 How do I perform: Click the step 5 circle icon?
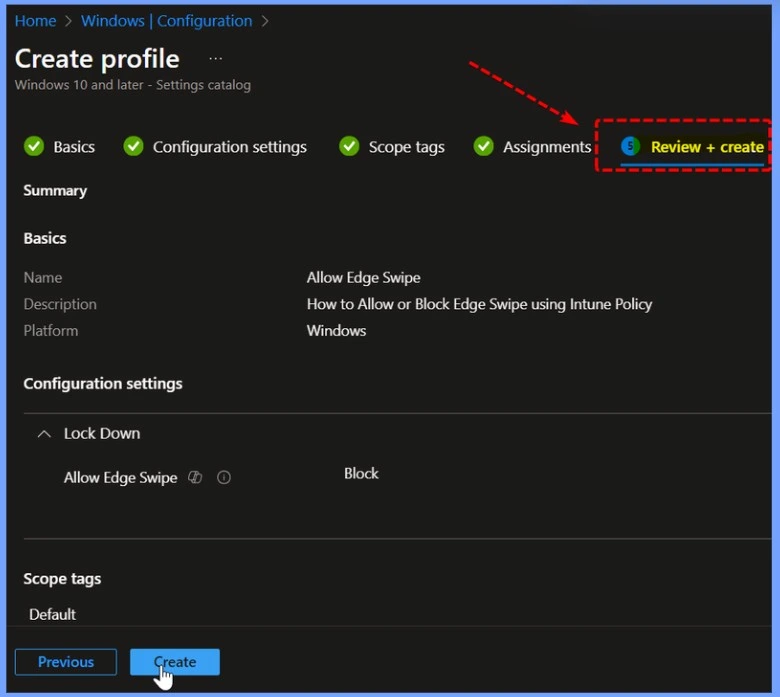pyautogui.click(x=630, y=146)
